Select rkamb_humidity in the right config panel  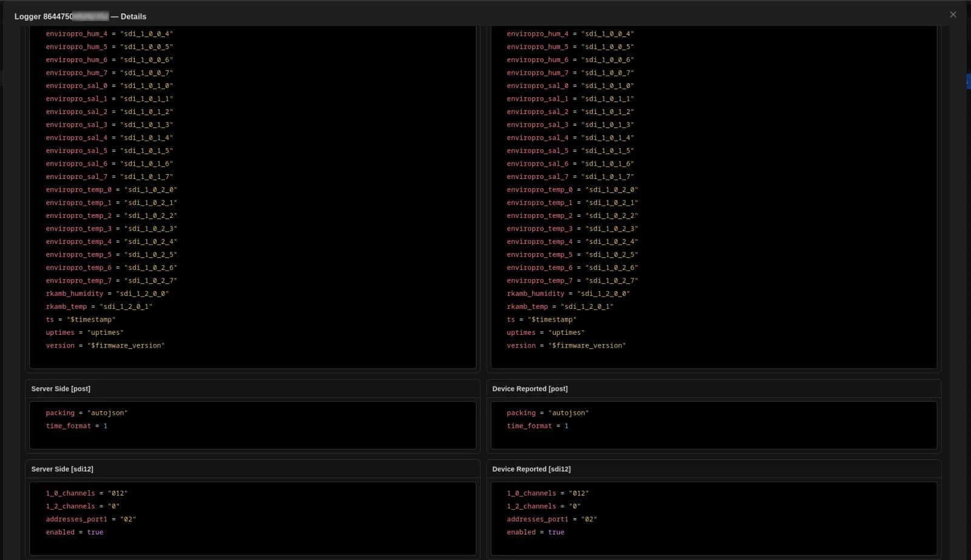(569, 294)
